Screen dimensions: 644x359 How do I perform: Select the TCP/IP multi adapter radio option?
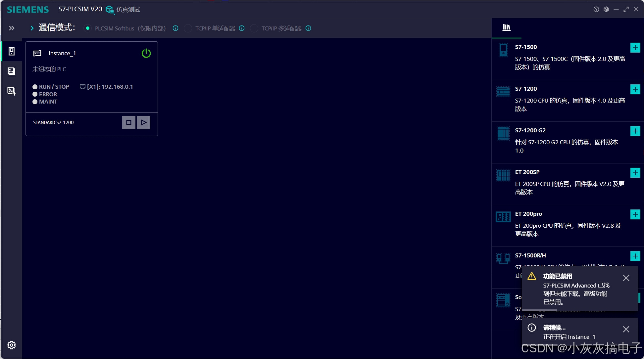(x=254, y=28)
